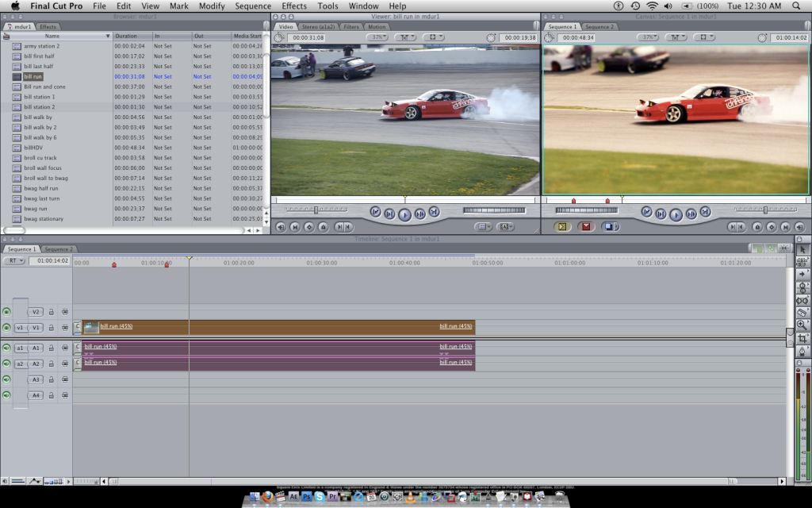812x508 pixels.
Task: Toggle Auto Select on A4 track
Action: point(65,395)
